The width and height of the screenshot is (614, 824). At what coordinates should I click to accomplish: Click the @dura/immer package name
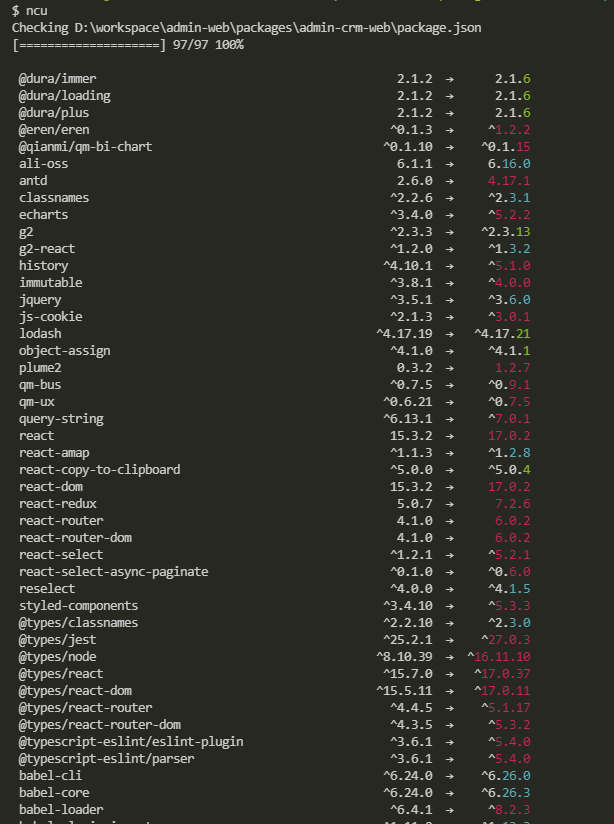click(x=57, y=79)
